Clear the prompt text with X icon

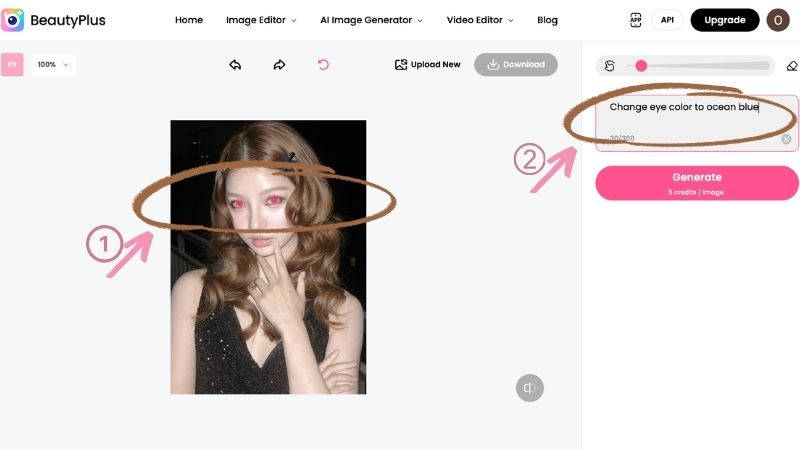(x=786, y=139)
